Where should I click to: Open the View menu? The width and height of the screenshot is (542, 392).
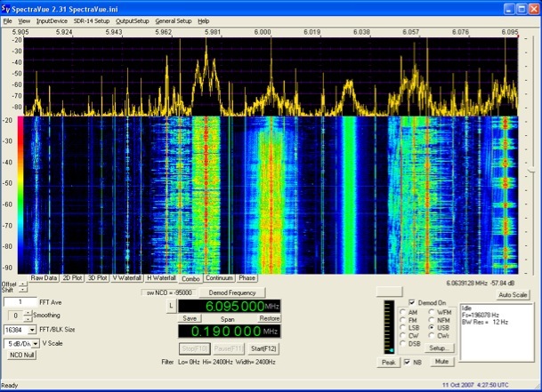pos(24,21)
